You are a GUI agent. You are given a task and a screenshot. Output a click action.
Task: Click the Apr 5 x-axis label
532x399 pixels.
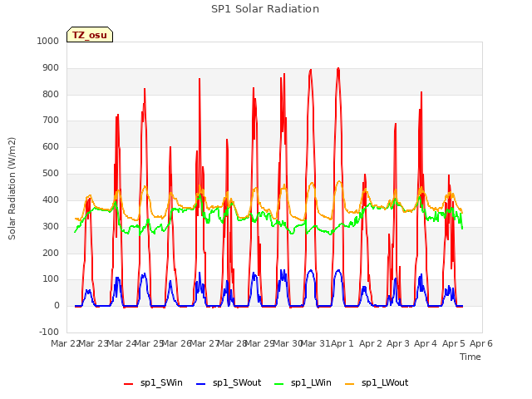pos(454,343)
